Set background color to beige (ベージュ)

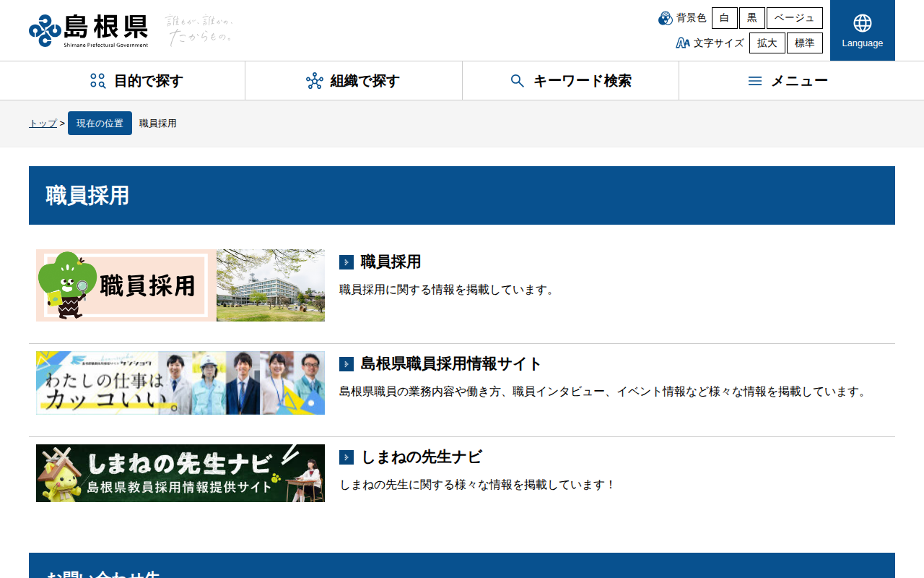(794, 18)
